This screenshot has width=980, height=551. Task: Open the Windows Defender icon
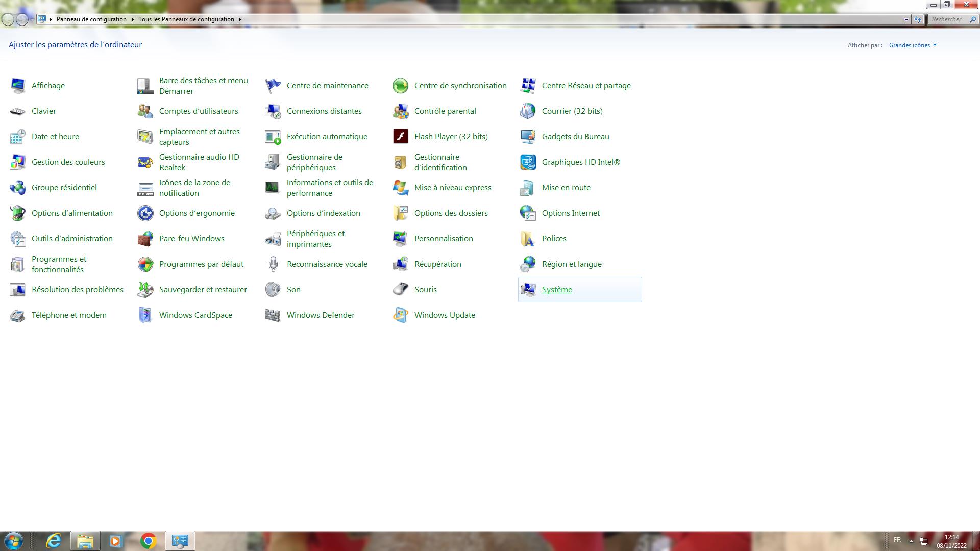(x=273, y=315)
